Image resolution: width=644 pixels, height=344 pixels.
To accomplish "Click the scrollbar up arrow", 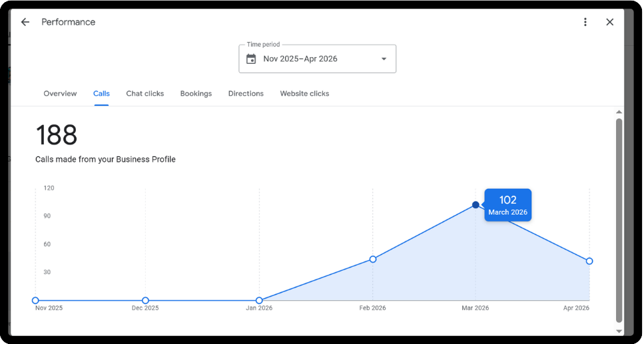I will [619, 112].
